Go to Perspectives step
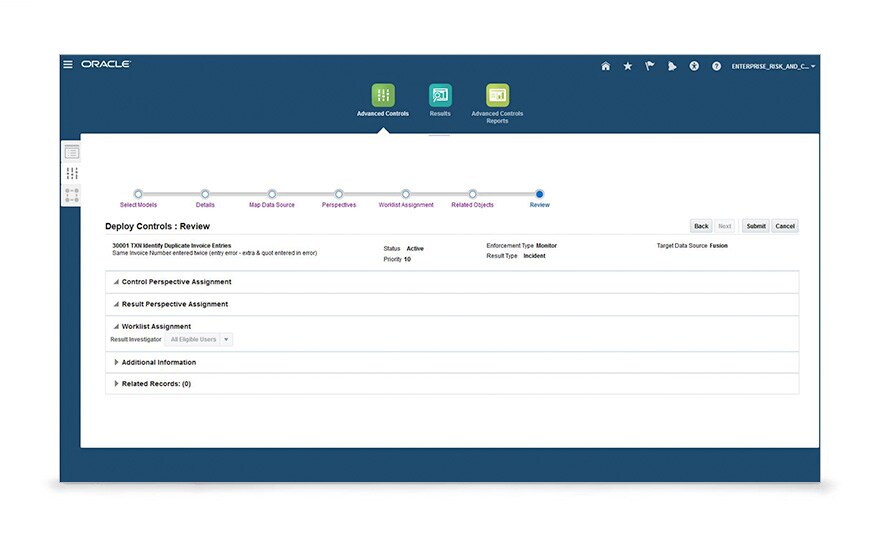 coord(338,194)
